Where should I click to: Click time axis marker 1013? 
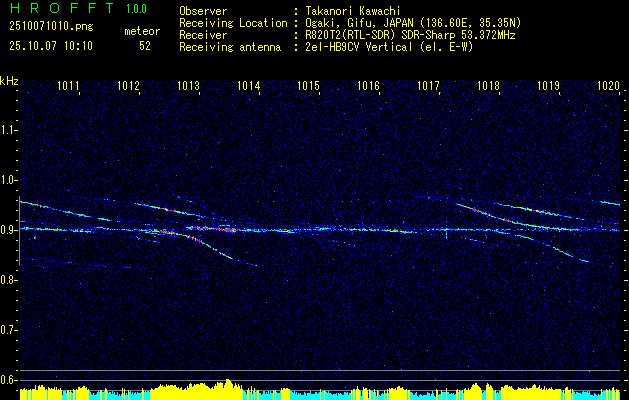[189, 85]
